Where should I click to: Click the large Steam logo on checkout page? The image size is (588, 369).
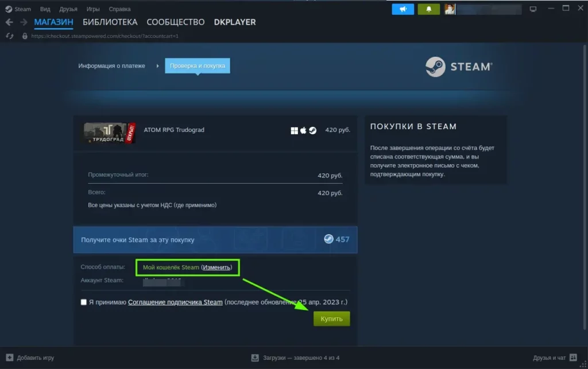pos(459,67)
